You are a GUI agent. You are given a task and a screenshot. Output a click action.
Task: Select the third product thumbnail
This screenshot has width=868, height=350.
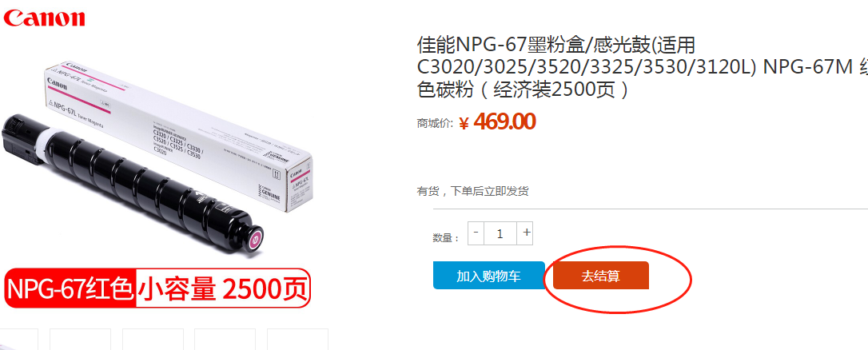(153, 339)
